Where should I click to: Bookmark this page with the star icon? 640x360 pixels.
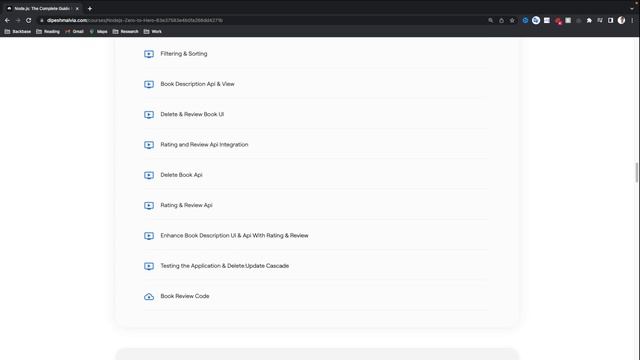pos(512,20)
